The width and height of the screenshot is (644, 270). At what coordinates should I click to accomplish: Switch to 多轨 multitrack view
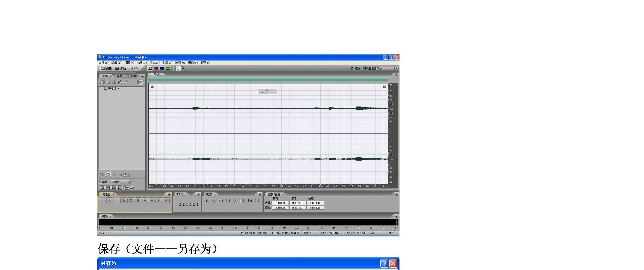[x=120, y=68]
